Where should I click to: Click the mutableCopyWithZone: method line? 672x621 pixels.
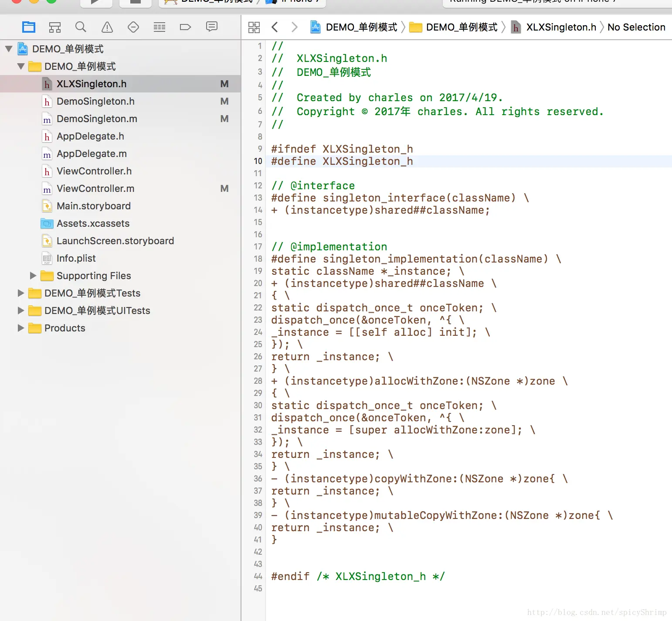(x=442, y=515)
